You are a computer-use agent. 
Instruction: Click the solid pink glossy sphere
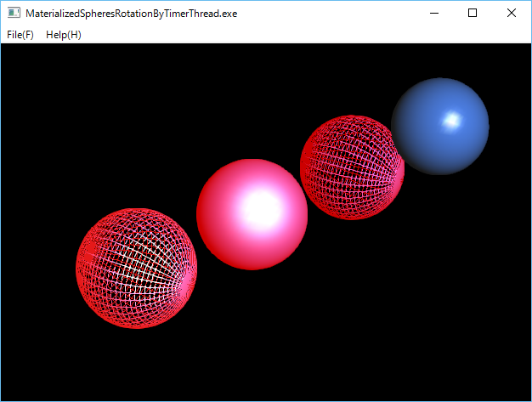point(252,214)
